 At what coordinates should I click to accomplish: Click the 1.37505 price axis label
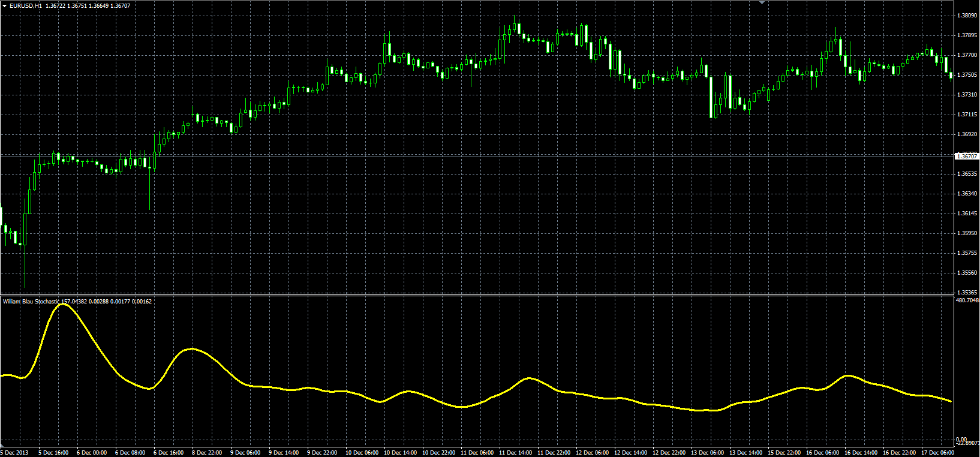click(966, 75)
